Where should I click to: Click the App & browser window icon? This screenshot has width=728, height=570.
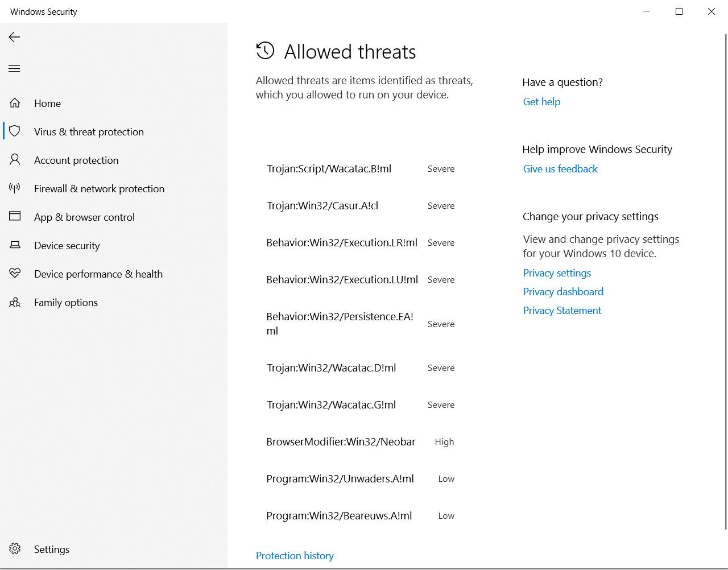click(15, 216)
